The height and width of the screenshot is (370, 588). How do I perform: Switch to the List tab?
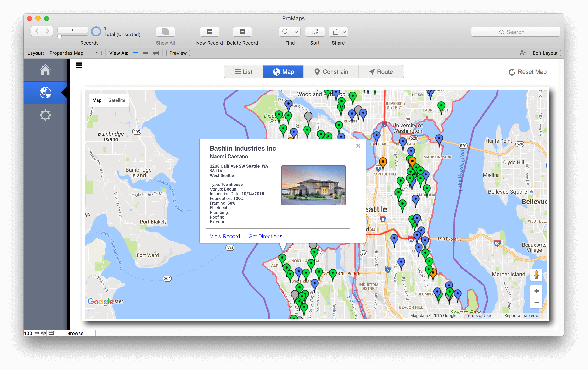click(244, 72)
